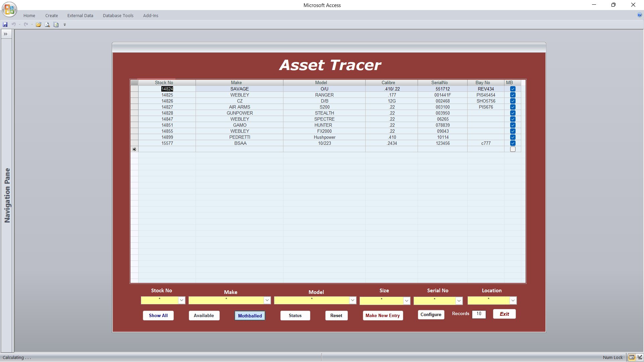Select Form View icon in status bar
Image resolution: width=644 pixels, height=362 pixels.
click(x=632, y=357)
